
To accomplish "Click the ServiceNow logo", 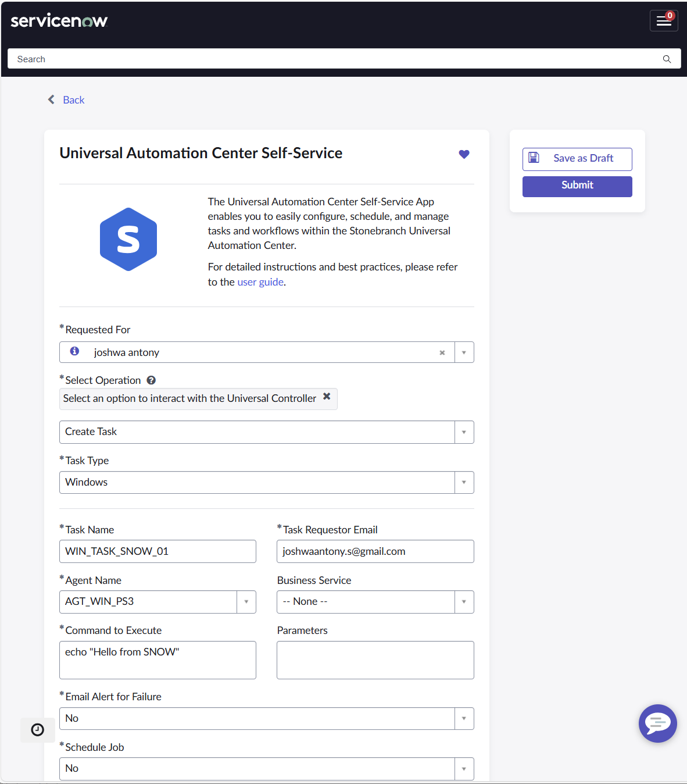I will pyautogui.click(x=59, y=21).
